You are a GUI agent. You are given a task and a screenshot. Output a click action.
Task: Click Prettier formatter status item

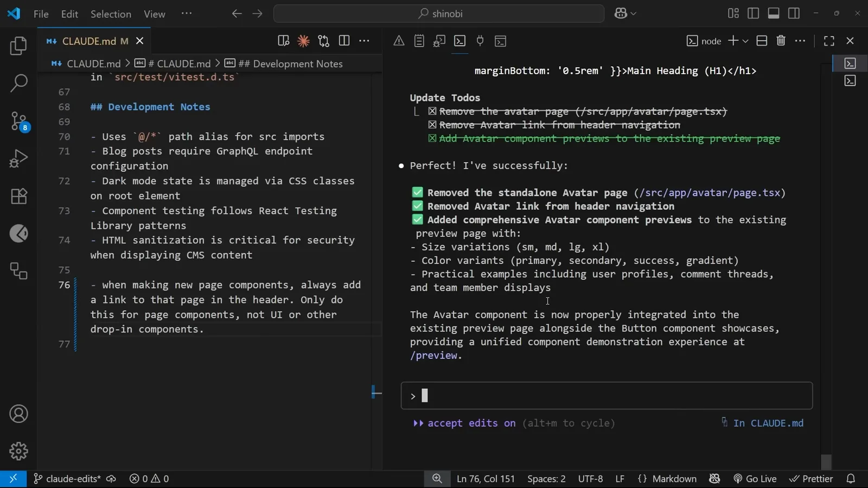811,479
